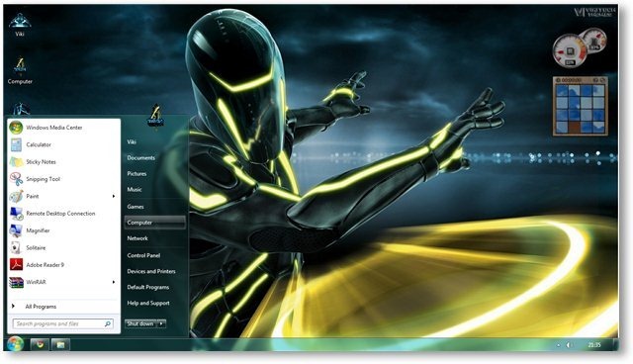
Task: Click the Search programs and files box
Action: point(63,323)
